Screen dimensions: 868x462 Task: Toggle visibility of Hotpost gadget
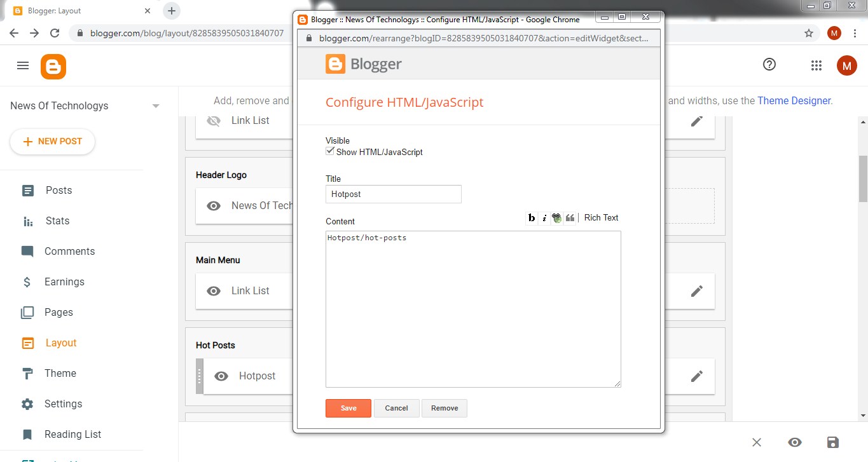221,376
